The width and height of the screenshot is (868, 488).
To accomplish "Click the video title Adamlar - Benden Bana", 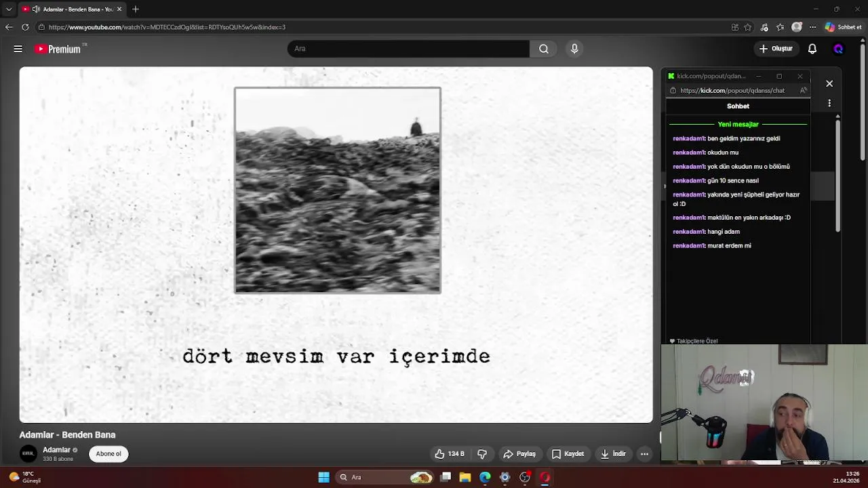I will (67, 435).
